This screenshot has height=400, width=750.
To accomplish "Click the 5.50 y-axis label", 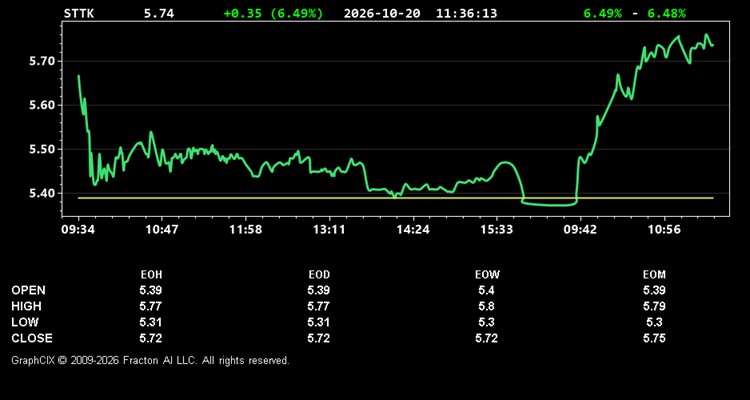I will [44, 149].
